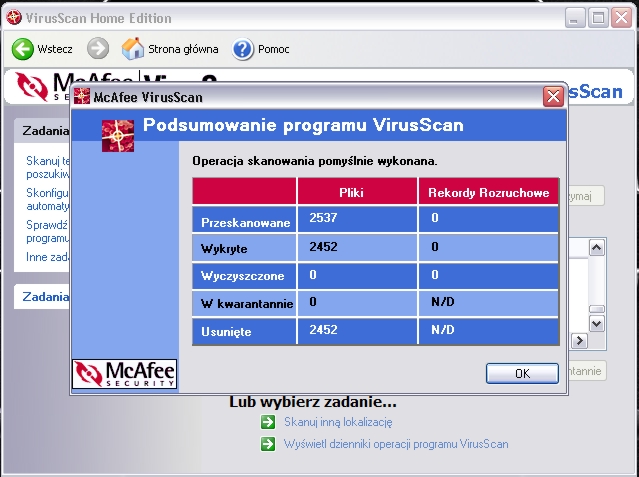This screenshot has width=639, height=477.
Task: Confirm the summary with OK button
Action: coord(522,373)
